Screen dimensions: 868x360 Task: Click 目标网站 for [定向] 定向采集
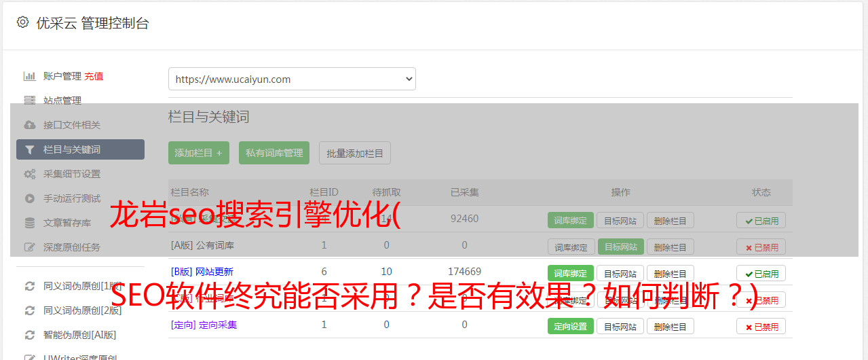620,326
